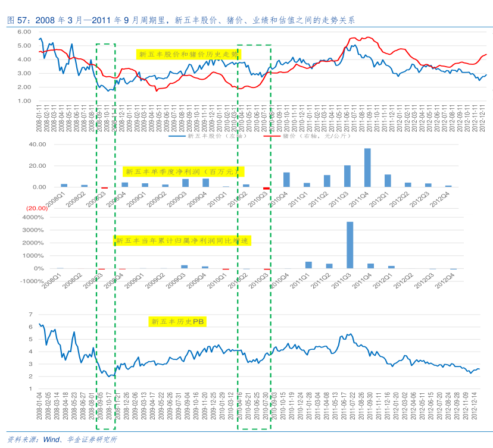493x448 pixels.
Task: Open the source line 资料来源：Wind、华金证券研究所
Action: click(62, 440)
